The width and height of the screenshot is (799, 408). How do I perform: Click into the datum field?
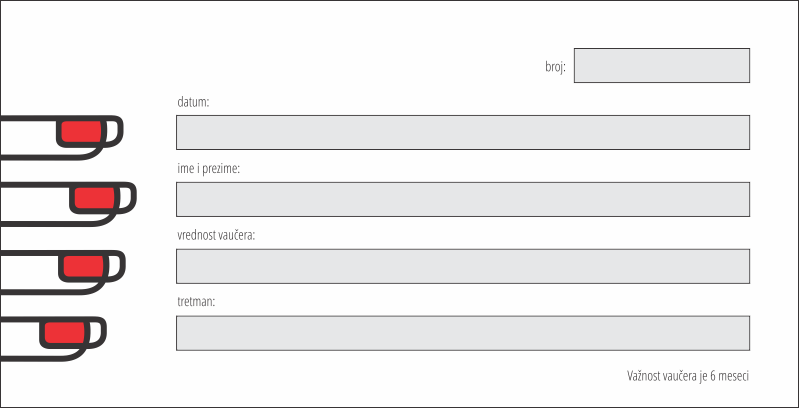(x=463, y=132)
